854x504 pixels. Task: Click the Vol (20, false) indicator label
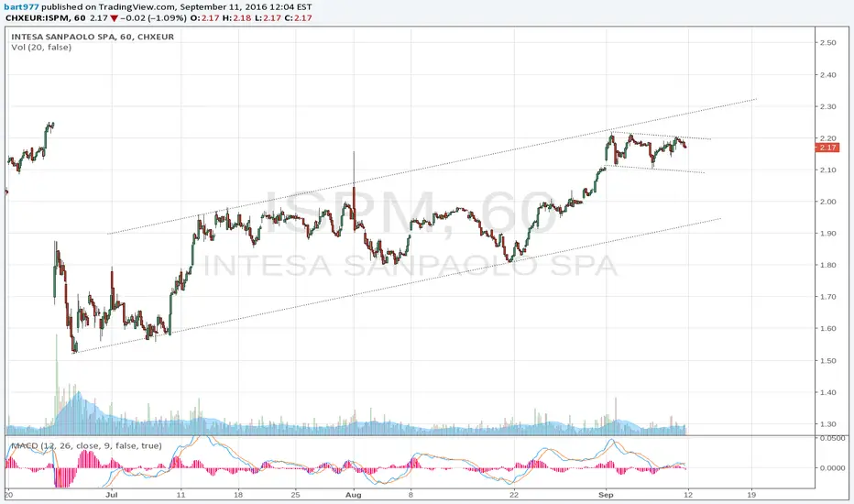(41, 48)
